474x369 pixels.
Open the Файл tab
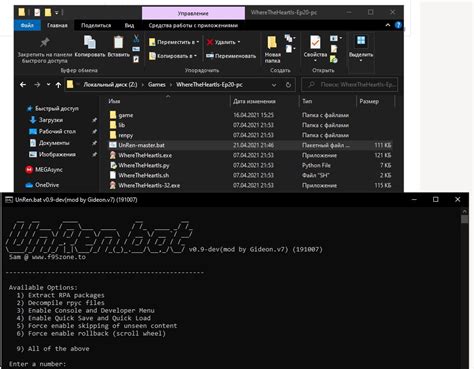coord(27,25)
